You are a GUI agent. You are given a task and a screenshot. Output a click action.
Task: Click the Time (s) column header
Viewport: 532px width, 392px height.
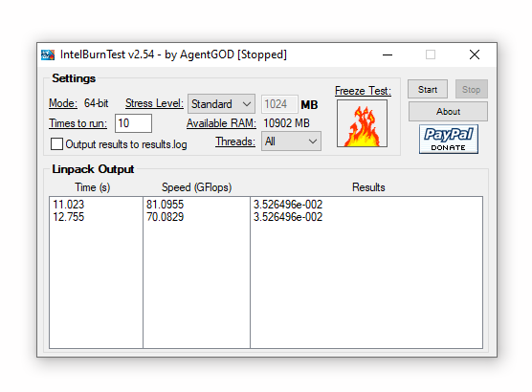click(x=93, y=187)
